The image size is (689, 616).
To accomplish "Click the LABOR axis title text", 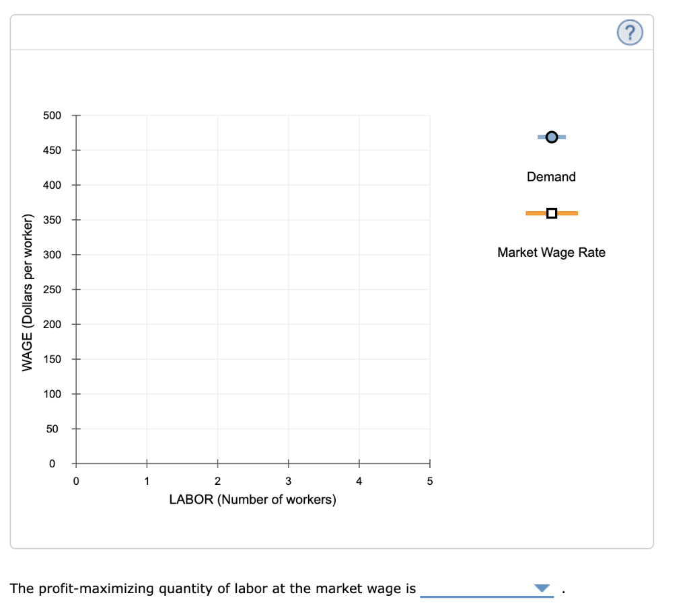I will (x=253, y=500).
